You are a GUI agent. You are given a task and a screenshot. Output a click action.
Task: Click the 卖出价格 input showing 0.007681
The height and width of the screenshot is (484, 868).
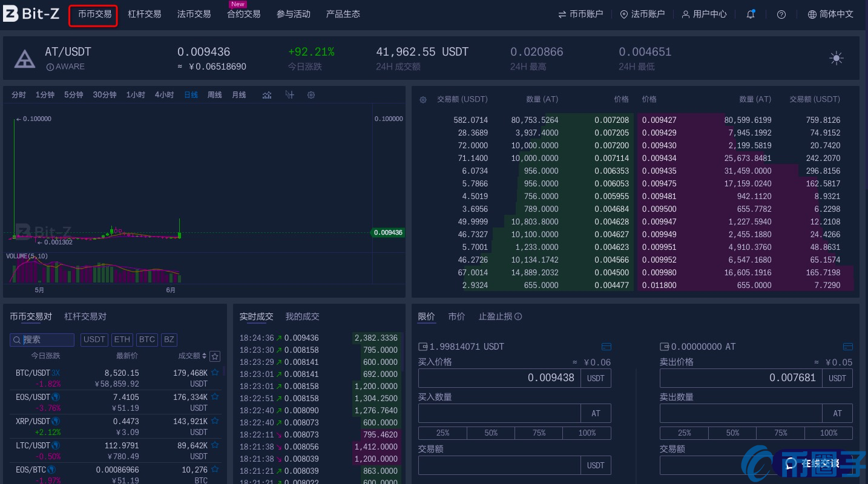(x=741, y=378)
